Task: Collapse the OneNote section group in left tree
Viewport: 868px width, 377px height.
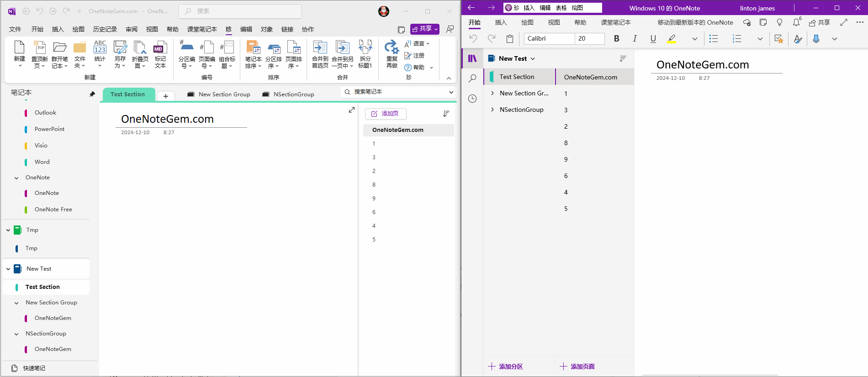Action: click(16, 178)
